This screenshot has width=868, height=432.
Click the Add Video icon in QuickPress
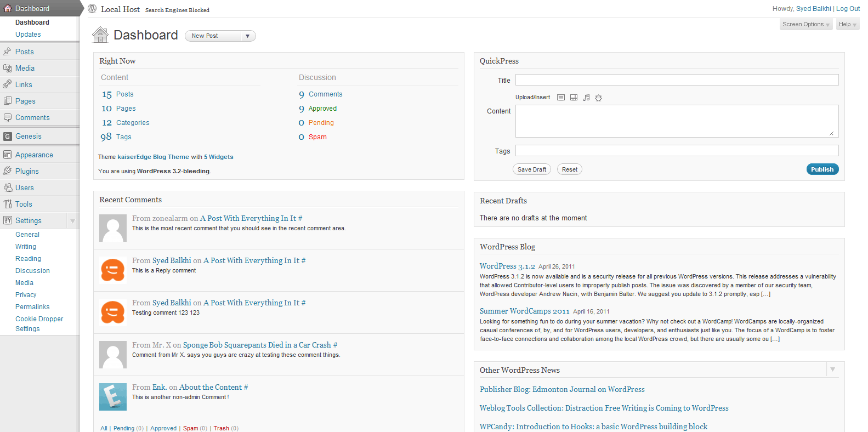pos(574,98)
